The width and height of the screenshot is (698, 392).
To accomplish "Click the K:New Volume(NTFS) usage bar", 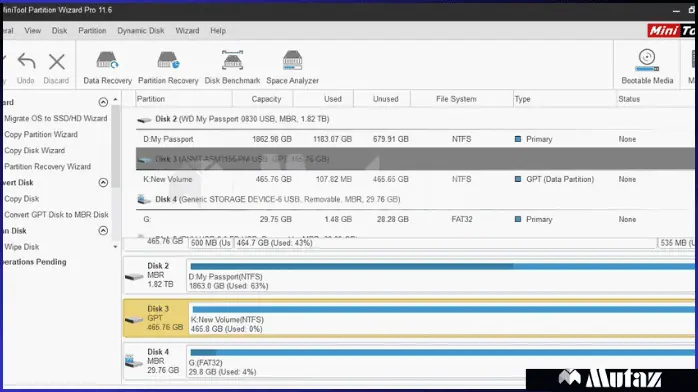I will point(443,309).
